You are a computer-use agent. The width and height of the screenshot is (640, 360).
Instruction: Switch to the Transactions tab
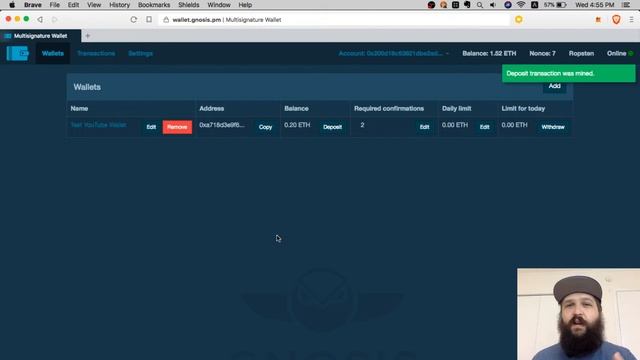[96, 53]
